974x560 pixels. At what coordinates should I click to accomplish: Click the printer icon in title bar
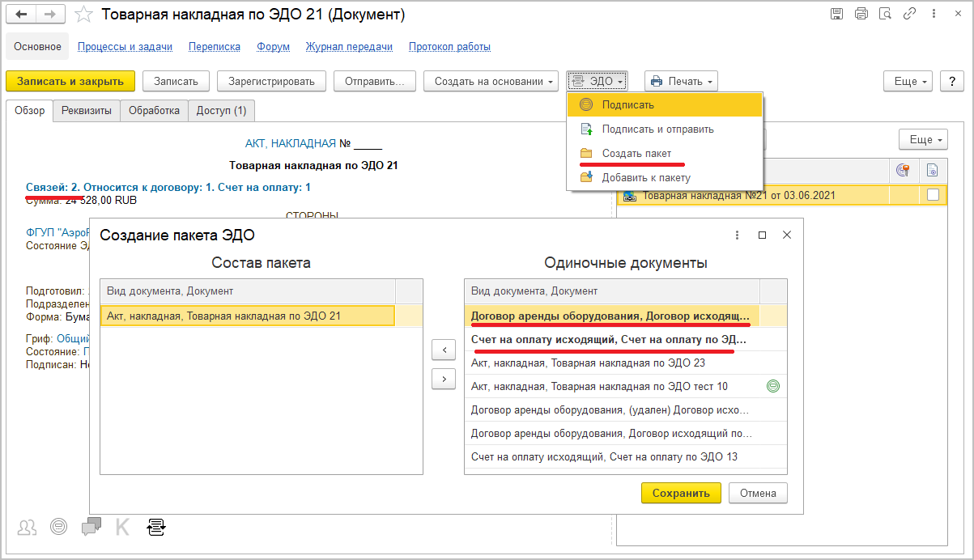[x=861, y=14]
